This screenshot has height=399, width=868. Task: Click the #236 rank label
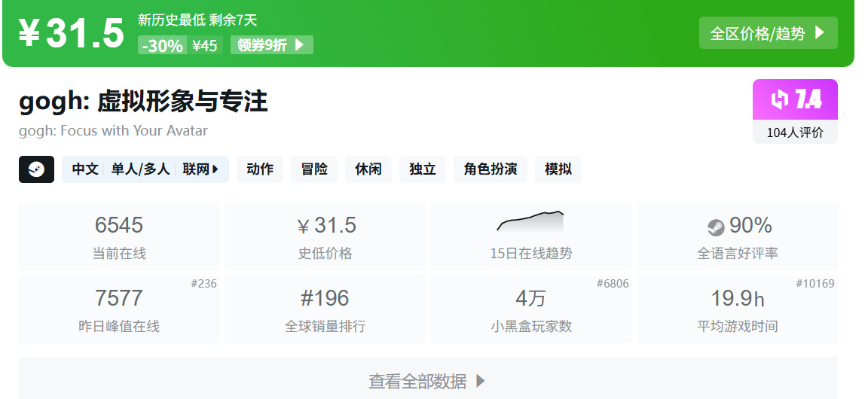[203, 284]
